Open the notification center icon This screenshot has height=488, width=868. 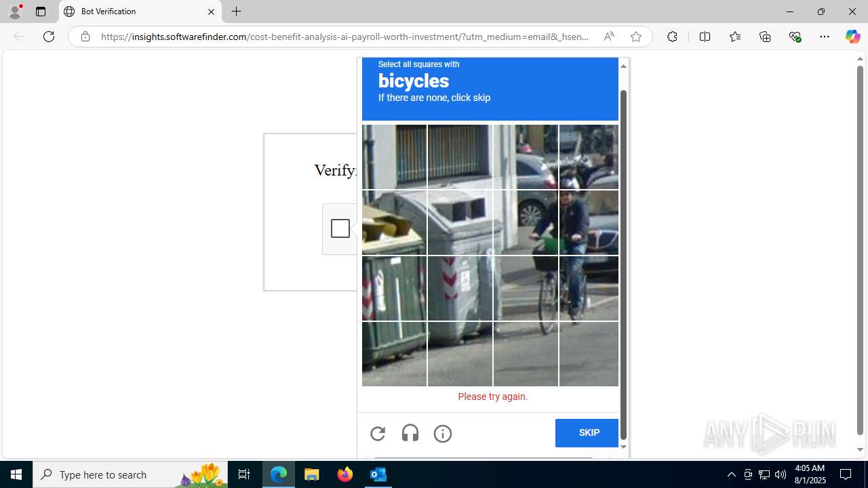tap(846, 474)
